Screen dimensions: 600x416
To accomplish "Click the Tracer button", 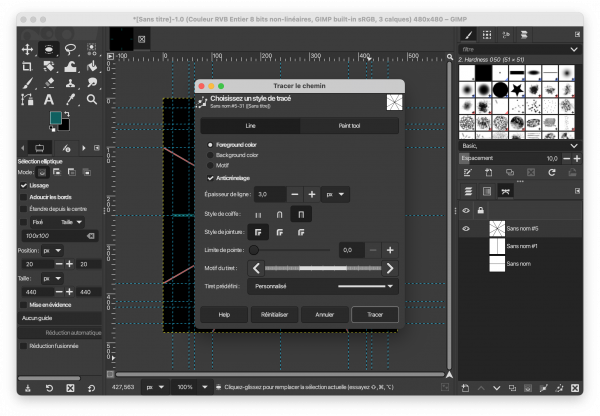I will [x=375, y=315].
